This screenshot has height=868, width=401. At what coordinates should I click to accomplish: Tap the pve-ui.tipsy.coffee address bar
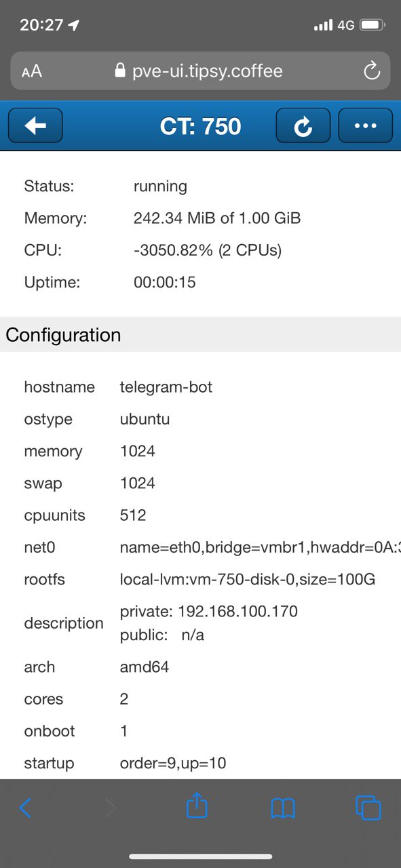coord(200,71)
